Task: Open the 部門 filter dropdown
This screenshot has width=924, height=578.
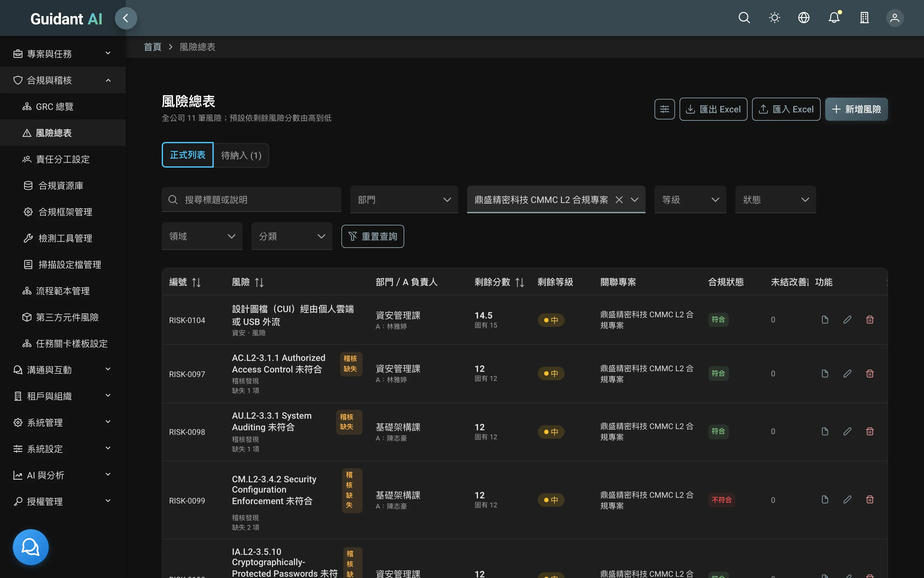Action: (404, 199)
